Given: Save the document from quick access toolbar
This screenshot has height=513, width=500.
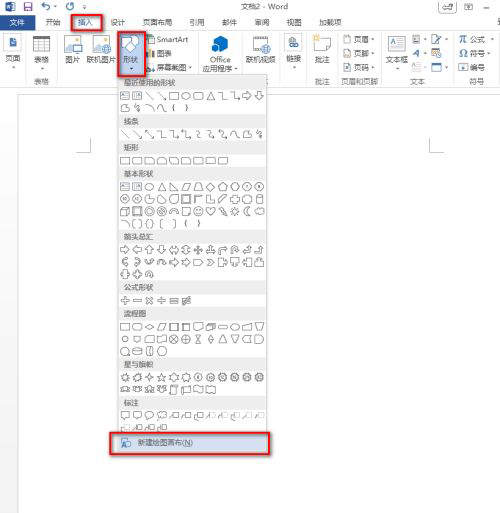Looking at the screenshot, I should coord(29,6).
